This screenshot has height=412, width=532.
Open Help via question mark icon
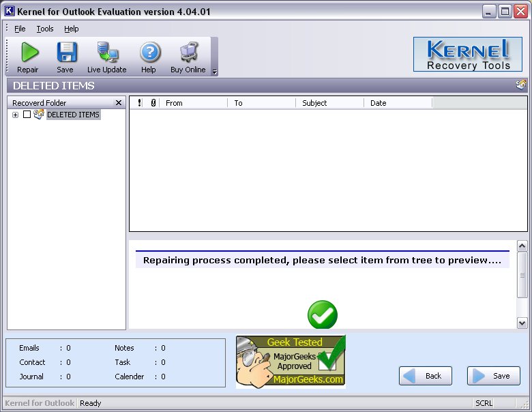(x=150, y=52)
